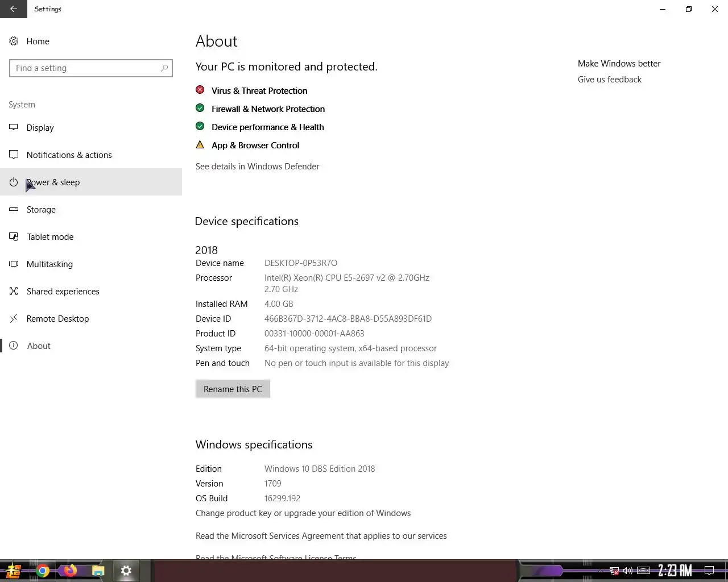
Task: Focus the Find a setting search box
Action: coord(91,68)
